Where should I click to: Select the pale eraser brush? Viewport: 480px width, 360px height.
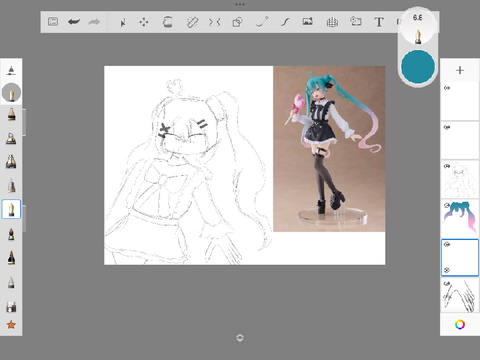(11, 283)
